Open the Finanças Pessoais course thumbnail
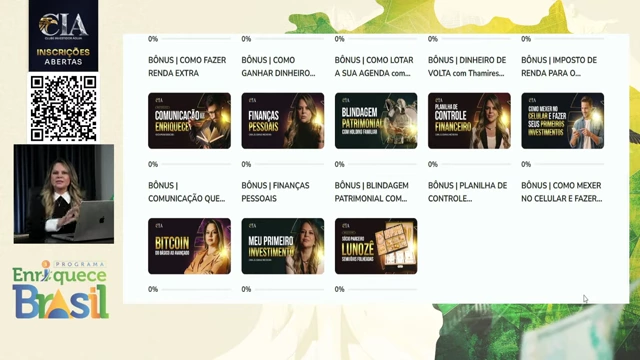Viewport: 640px width, 360px height. pos(283,121)
